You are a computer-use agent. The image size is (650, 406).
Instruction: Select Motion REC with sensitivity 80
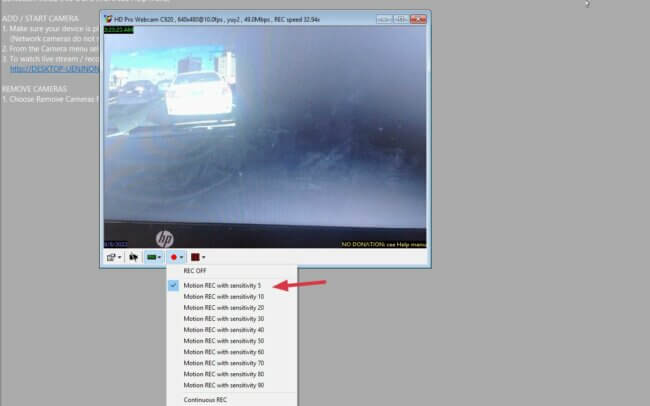(232, 374)
